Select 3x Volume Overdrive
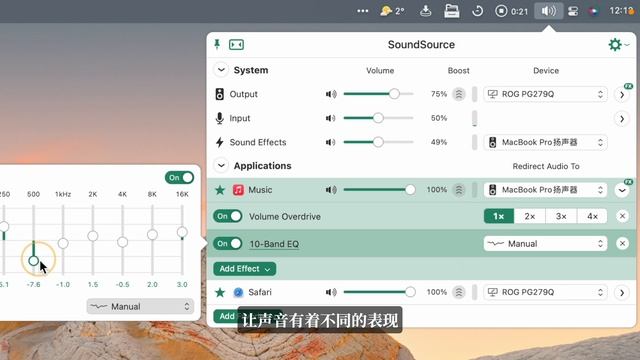640x360 pixels. (561, 216)
